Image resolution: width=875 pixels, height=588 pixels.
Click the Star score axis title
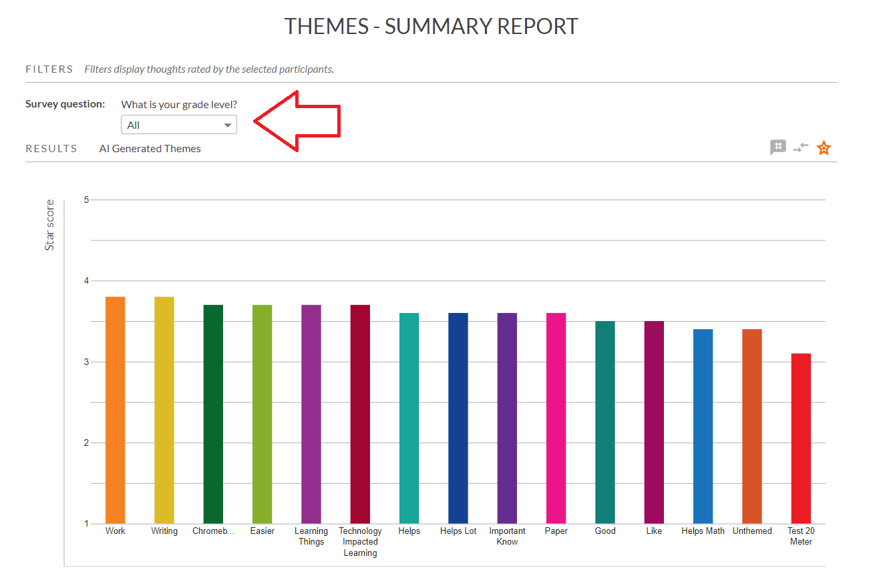point(49,226)
